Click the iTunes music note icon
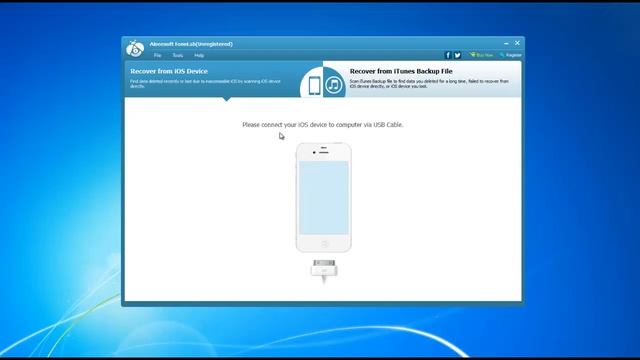 pyautogui.click(x=334, y=85)
